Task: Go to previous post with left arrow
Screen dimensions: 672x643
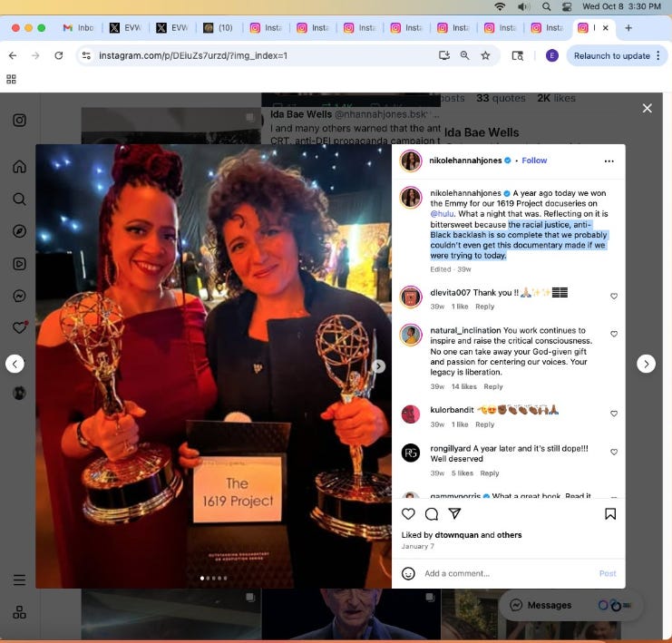Action: 15,364
